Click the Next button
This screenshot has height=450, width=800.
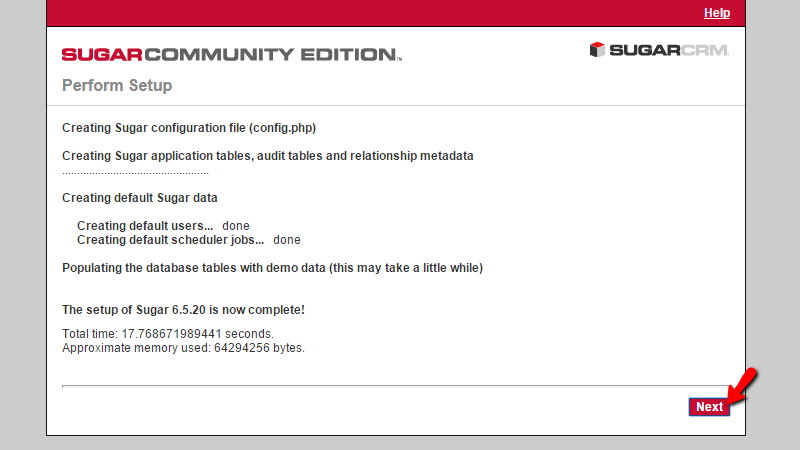pyautogui.click(x=709, y=407)
